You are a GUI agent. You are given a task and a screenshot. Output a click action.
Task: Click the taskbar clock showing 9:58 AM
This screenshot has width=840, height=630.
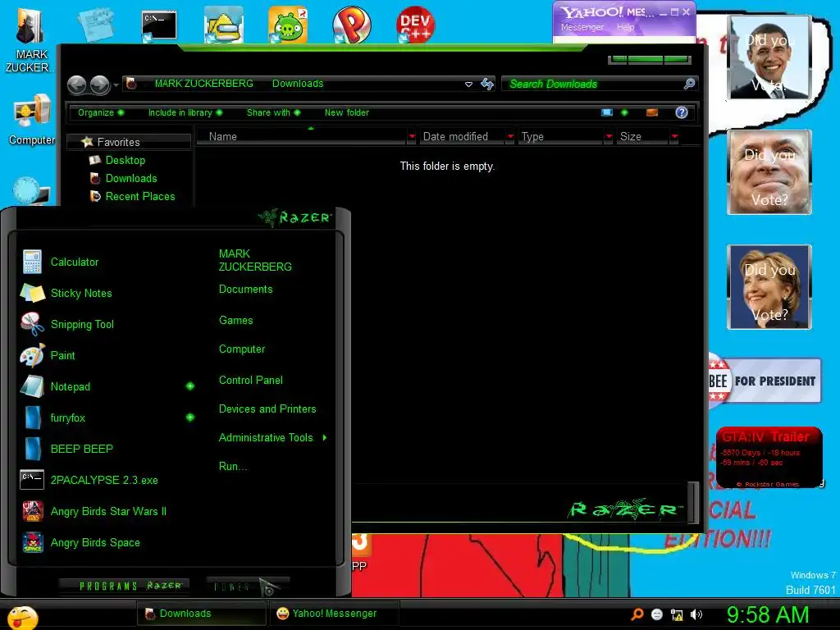click(767, 614)
